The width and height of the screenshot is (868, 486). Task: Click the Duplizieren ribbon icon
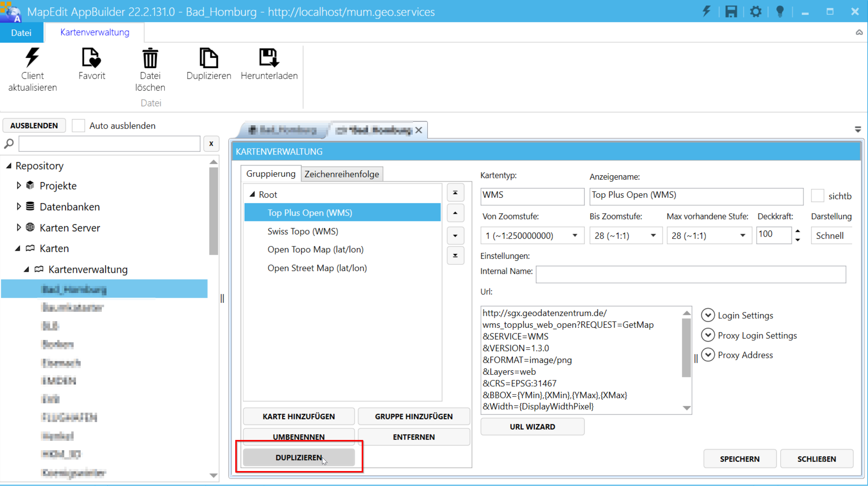[x=209, y=58]
